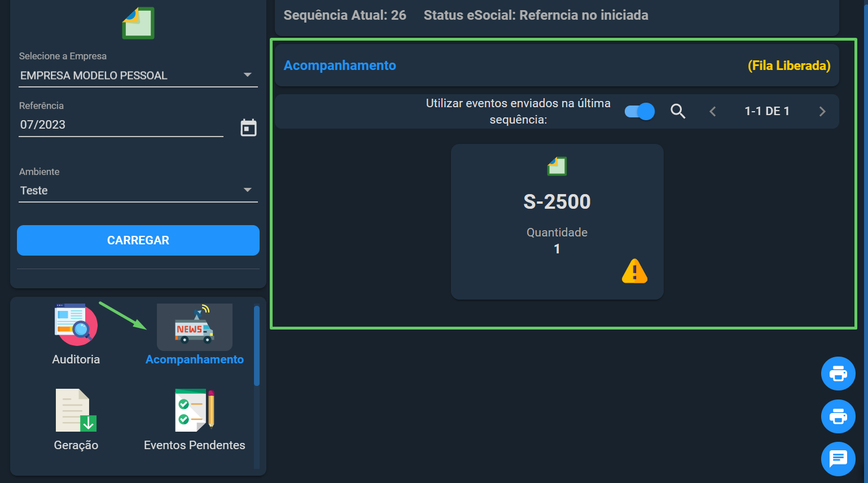The image size is (868, 483).
Task: Select the Eventos Pendentes menu label
Action: point(195,445)
